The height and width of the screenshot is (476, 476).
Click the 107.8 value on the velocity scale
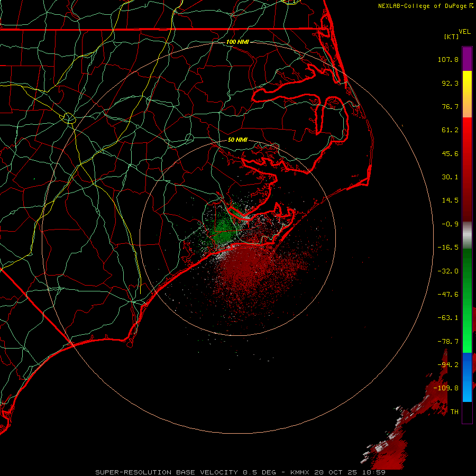tap(448, 59)
